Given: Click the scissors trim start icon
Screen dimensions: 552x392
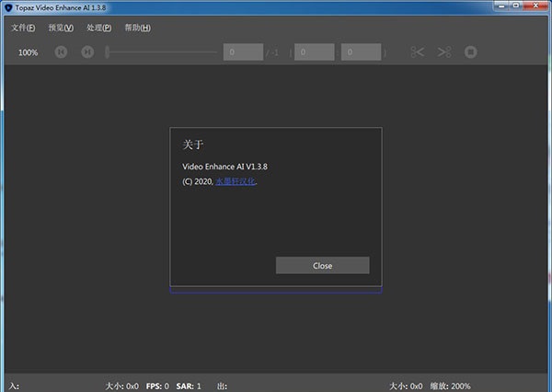Looking at the screenshot, I should tap(418, 52).
